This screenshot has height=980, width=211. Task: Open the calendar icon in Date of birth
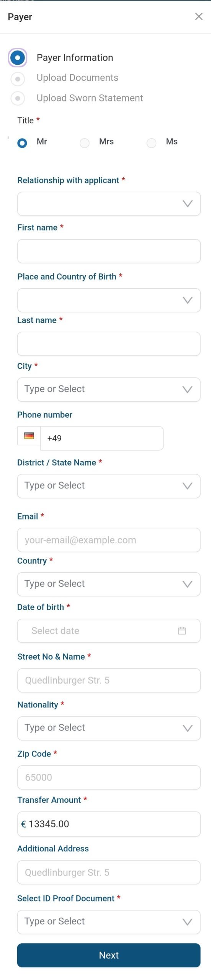click(x=182, y=630)
